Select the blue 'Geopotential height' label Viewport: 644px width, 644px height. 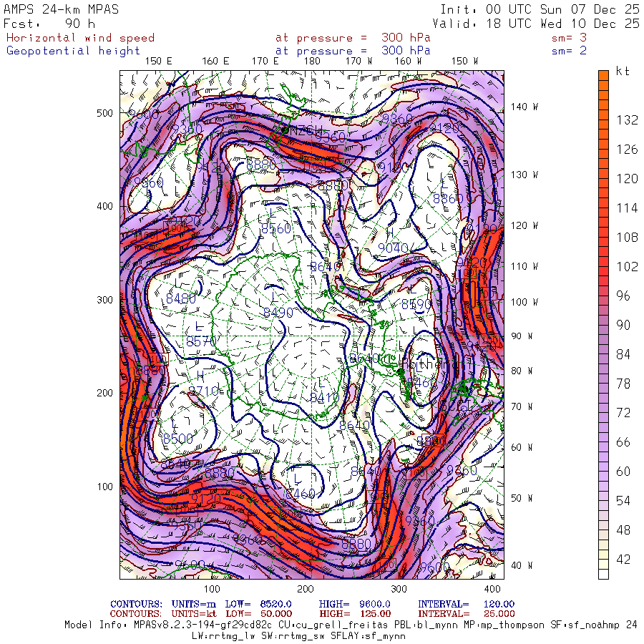[73, 51]
